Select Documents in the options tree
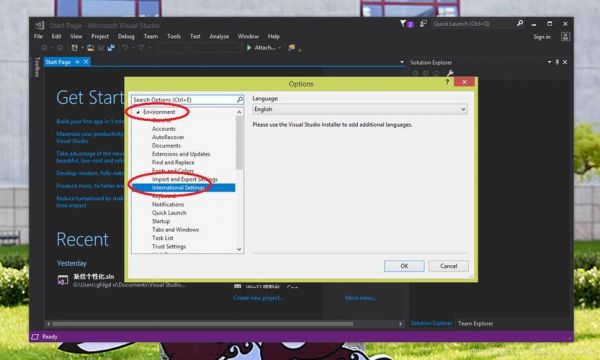The height and width of the screenshot is (360, 600). 166,146
